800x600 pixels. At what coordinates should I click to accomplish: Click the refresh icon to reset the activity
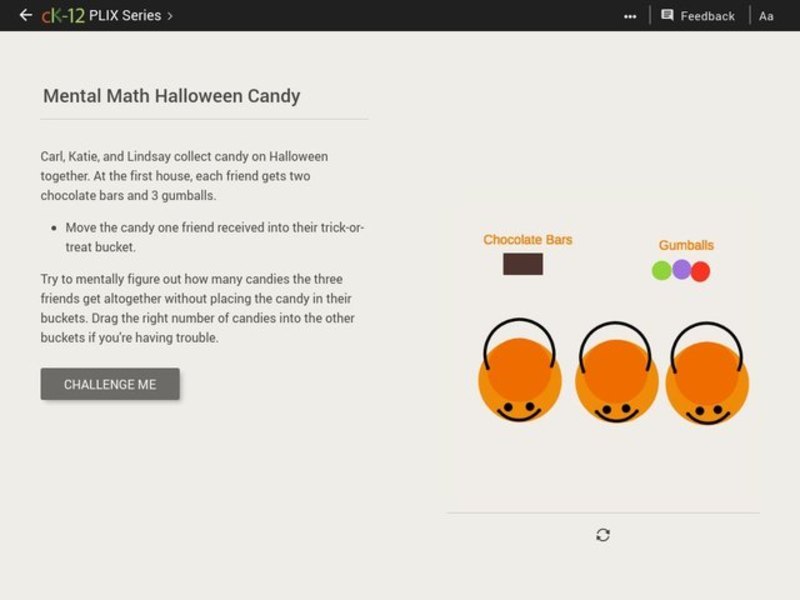(x=601, y=533)
